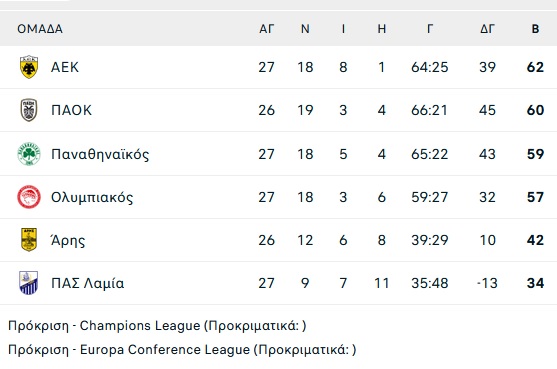Click the ΠΑΟΚ team crest icon

(29, 110)
